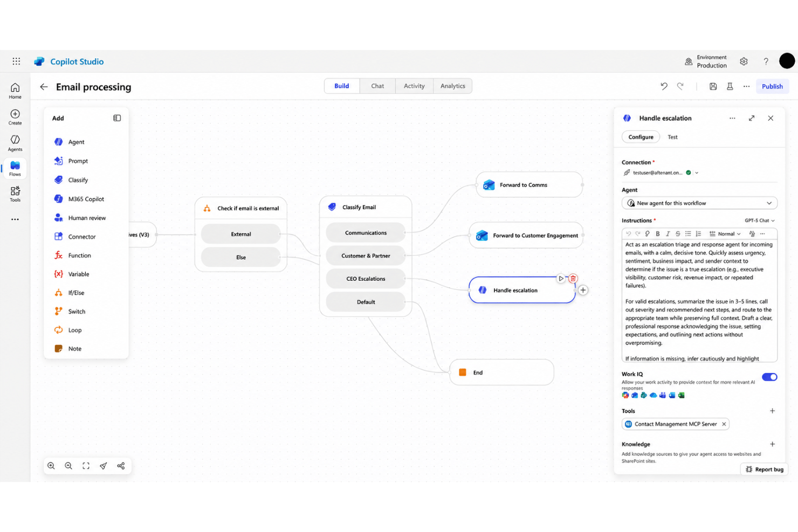Open the Agent selection dropdown

click(699, 203)
